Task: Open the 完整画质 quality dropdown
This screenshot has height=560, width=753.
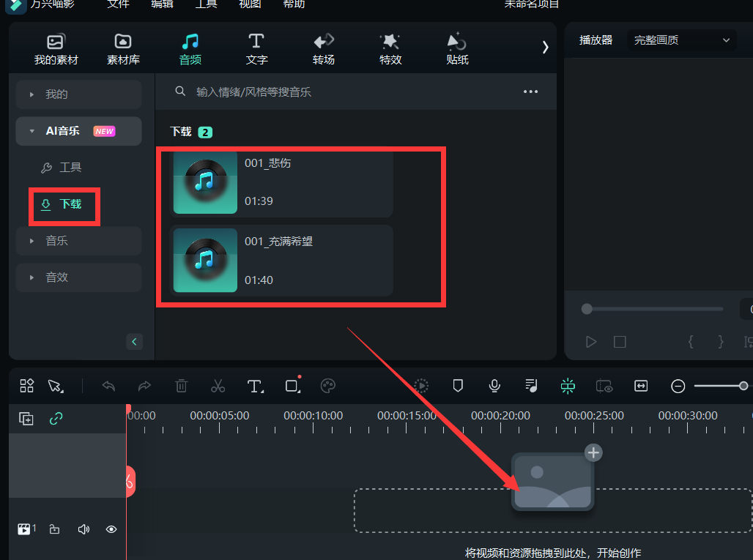Action: click(681, 40)
